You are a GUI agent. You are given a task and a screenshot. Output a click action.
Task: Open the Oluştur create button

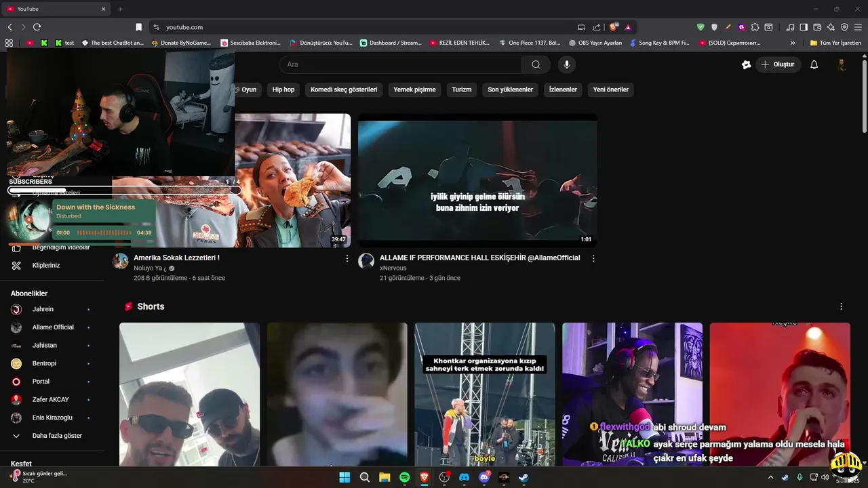(x=778, y=64)
